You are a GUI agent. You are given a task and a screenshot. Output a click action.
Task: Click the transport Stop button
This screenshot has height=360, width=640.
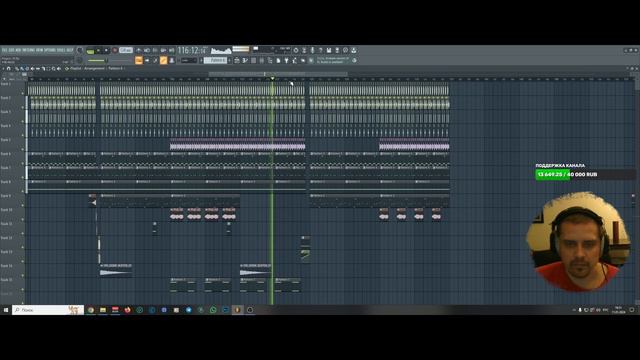click(x=106, y=50)
